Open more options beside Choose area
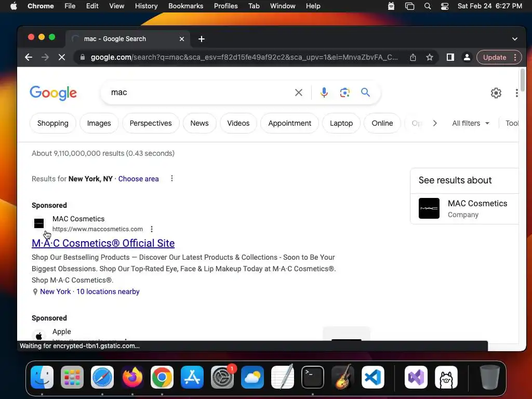Image resolution: width=532 pixels, height=399 pixels. 172,179
